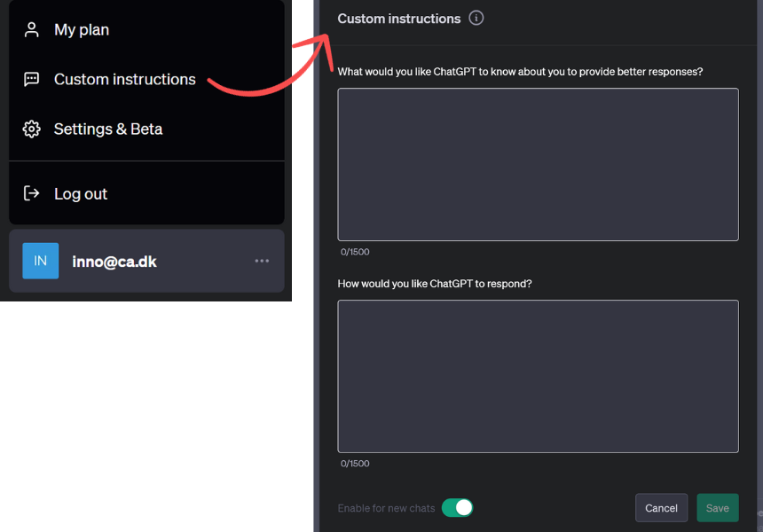This screenshot has width=763, height=532.
Task: Toggle Enable for new chats switch
Action: [x=458, y=508]
